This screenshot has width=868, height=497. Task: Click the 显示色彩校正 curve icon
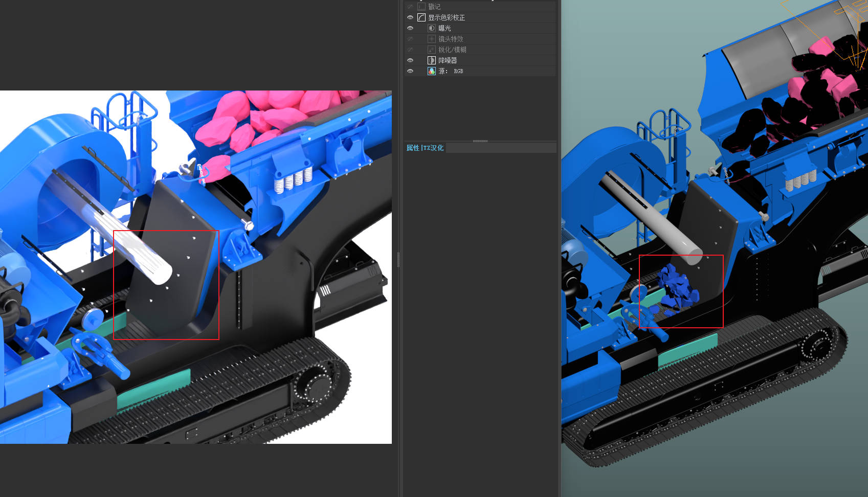pyautogui.click(x=421, y=17)
